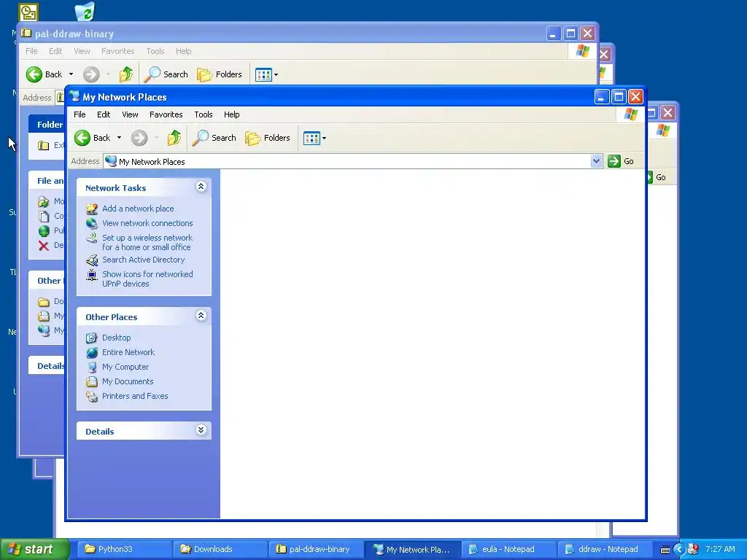Open Help menu in My Network Places
Viewport: 747px width, 560px height.
pos(231,114)
